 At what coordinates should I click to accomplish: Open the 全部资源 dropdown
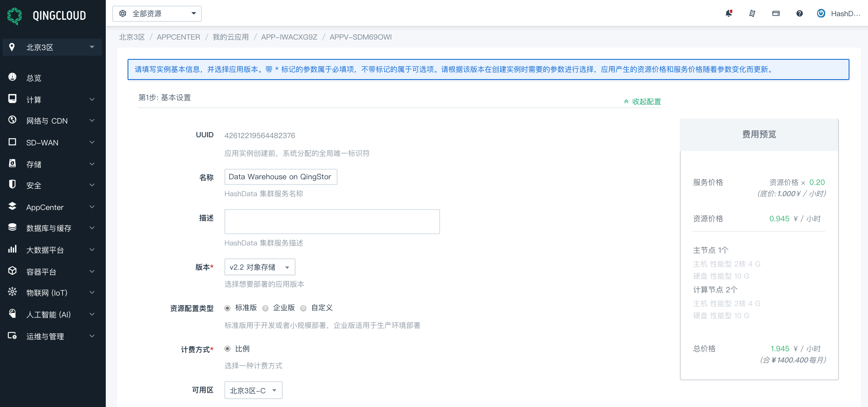[x=157, y=14]
